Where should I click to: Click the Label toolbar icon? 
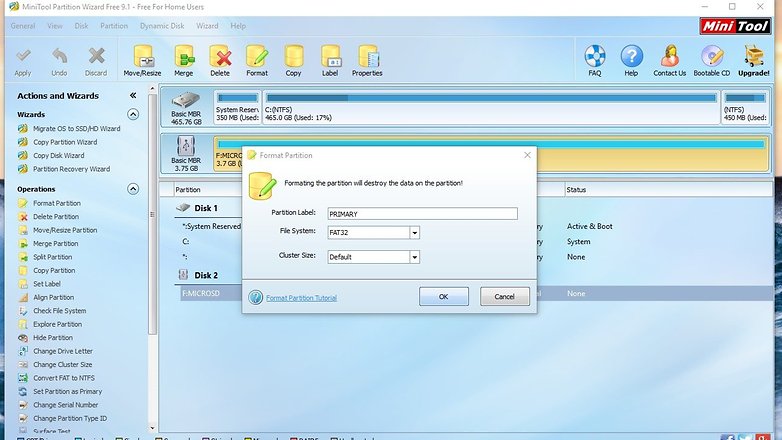(330, 56)
